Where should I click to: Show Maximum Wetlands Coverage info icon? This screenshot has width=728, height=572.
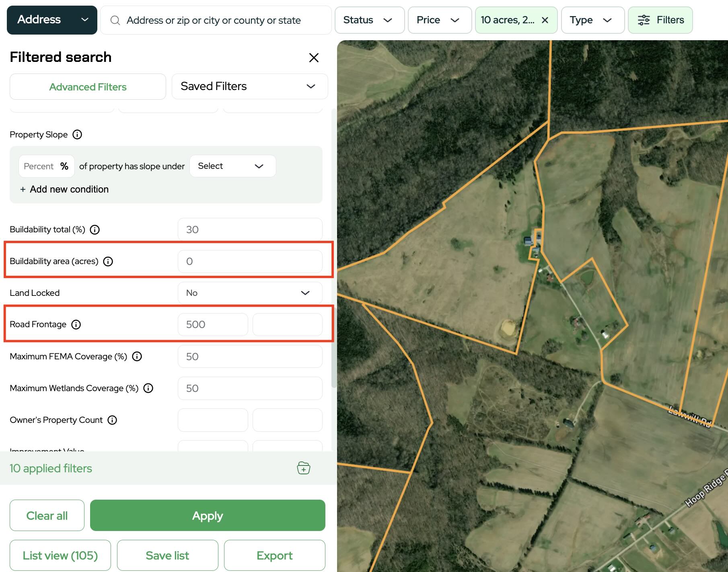pyautogui.click(x=148, y=388)
